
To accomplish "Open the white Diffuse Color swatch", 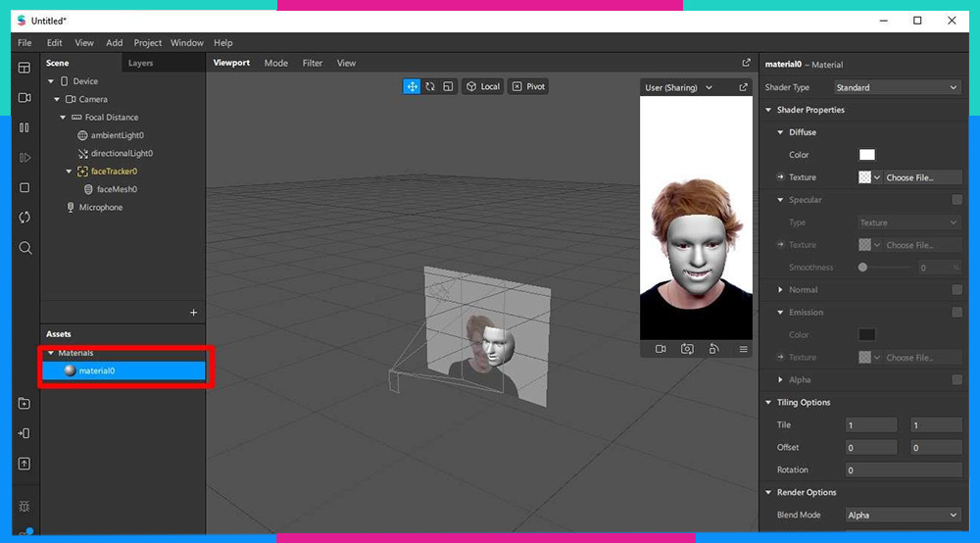I will point(867,155).
